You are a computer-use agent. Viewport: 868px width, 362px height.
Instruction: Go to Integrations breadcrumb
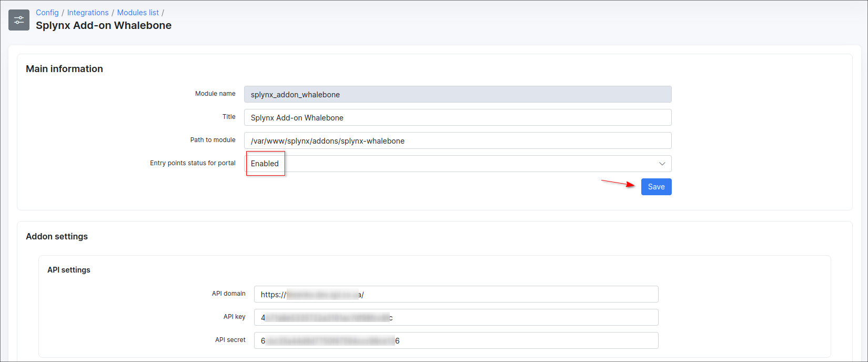(88, 13)
